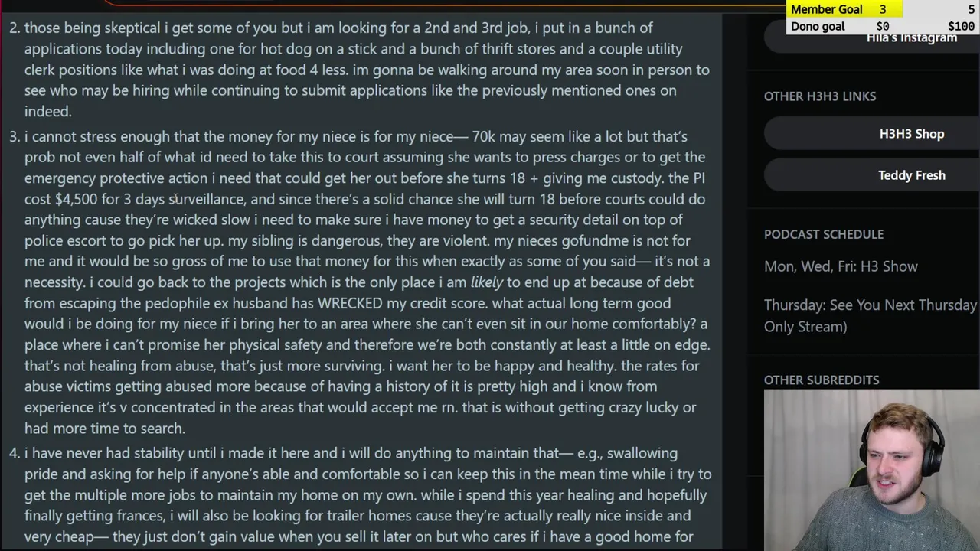Click the capitalized word 'WRECKED'

[349, 303]
